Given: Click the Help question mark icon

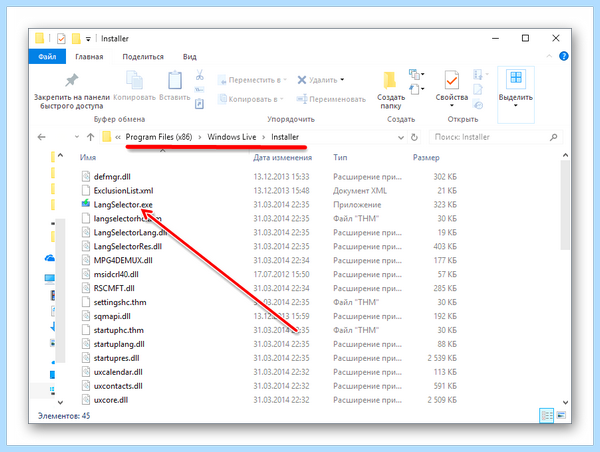Looking at the screenshot, I should coord(564,56).
